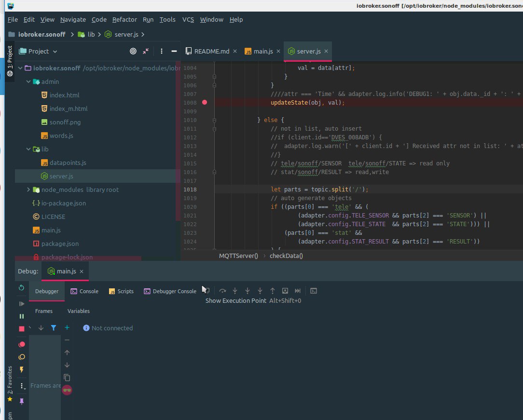Open the Refactor menu

point(124,20)
